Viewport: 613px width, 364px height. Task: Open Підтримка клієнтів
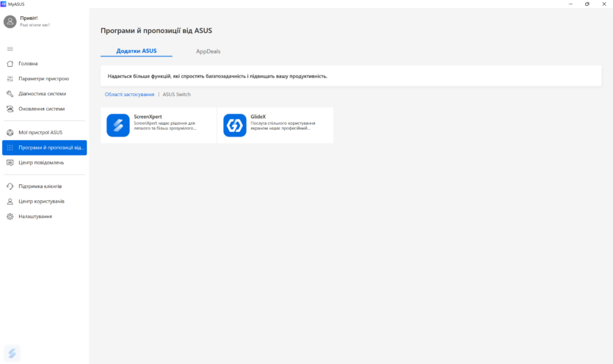[45, 186]
